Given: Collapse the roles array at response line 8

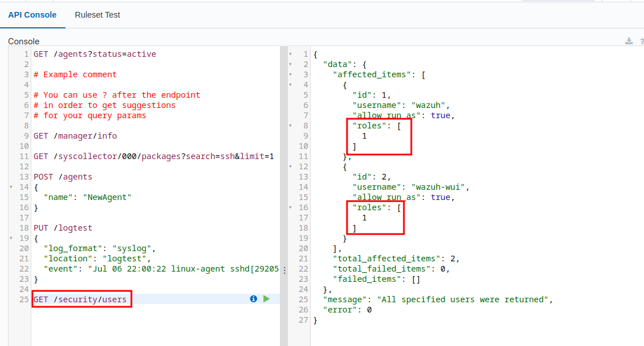Looking at the screenshot, I should 290,126.
